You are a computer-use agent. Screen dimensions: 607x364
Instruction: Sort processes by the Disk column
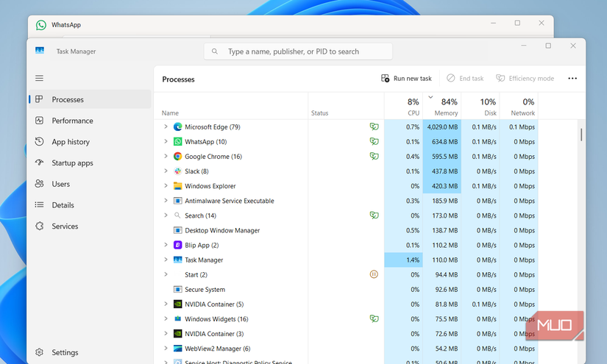pyautogui.click(x=480, y=106)
